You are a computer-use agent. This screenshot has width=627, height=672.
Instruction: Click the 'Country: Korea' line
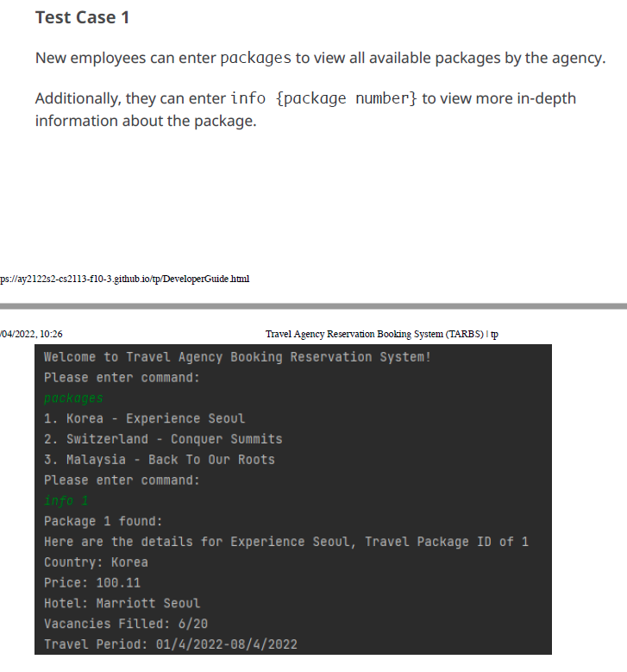click(x=96, y=562)
